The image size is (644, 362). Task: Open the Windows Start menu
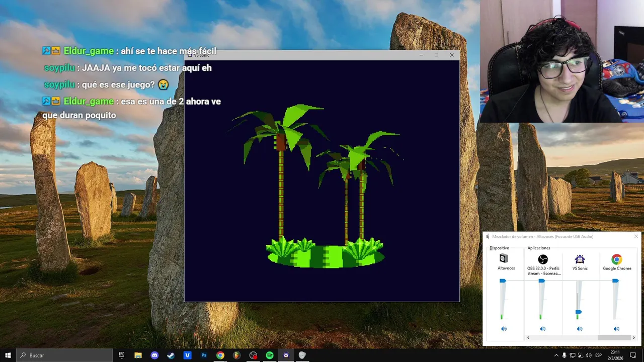pos(8,355)
